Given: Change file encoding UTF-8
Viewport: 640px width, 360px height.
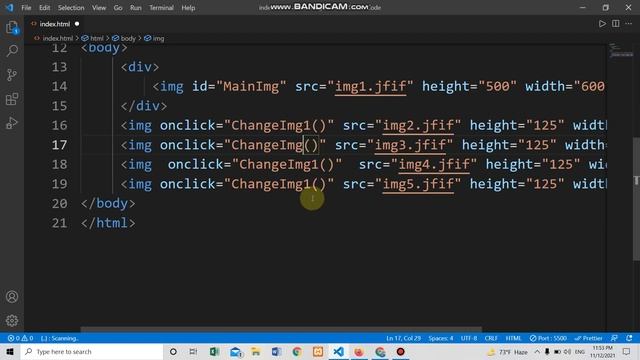Looking at the screenshot, I should [469, 338].
